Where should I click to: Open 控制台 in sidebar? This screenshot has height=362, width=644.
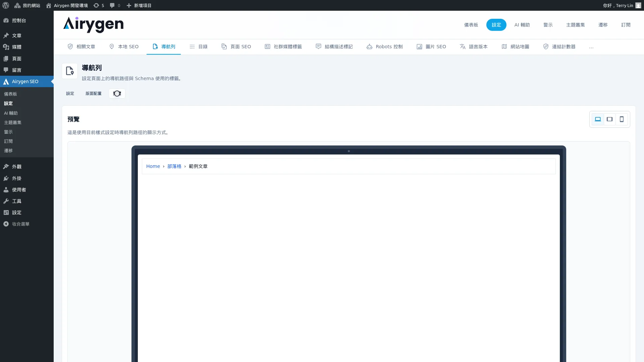(x=27, y=20)
